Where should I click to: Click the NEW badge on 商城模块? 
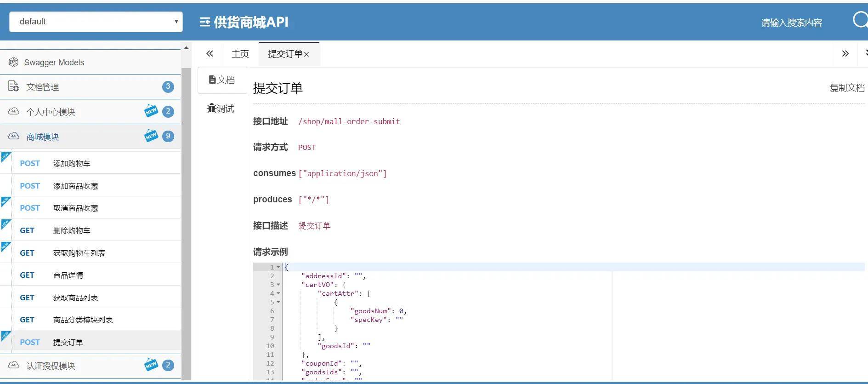(151, 136)
